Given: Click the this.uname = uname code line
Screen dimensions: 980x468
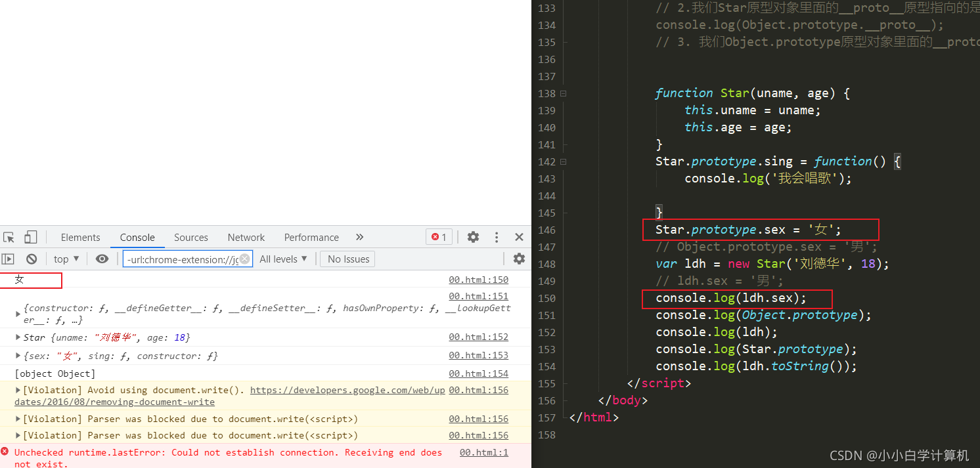Looking at the screenshot, I should (x=753, y=110).
